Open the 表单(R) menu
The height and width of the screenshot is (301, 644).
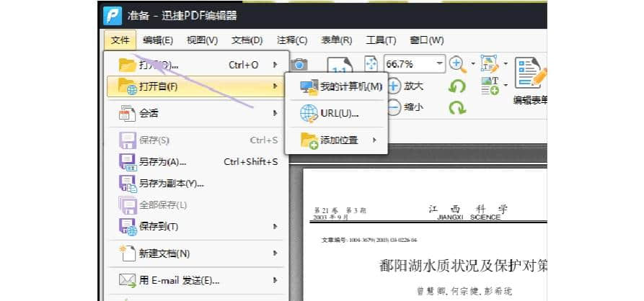pyautogui.click(x=337, y=40)
